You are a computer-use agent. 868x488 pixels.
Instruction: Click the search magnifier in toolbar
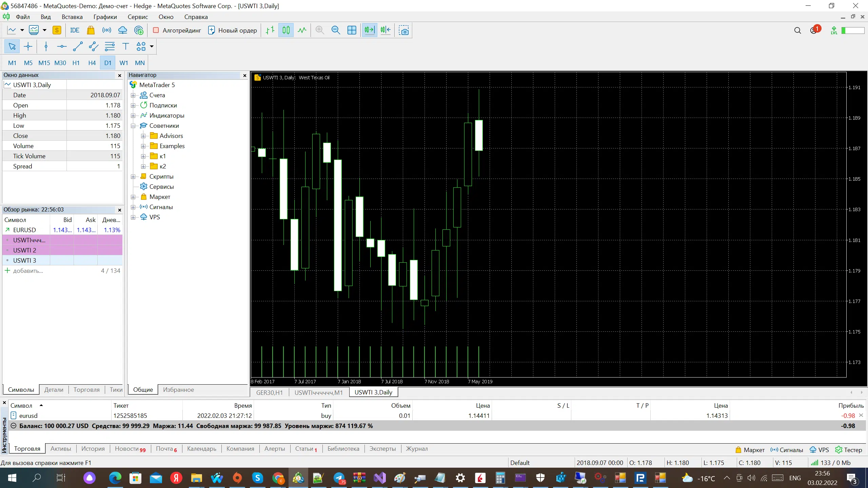click(x=797, y=30)
